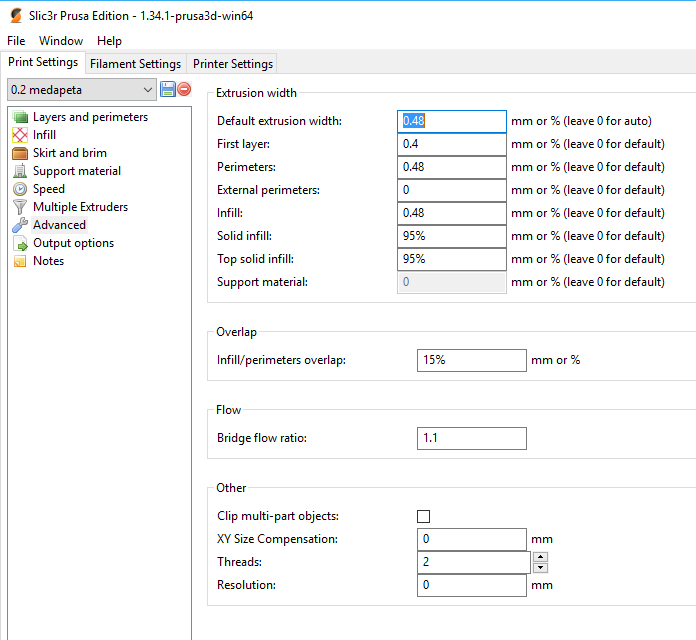
Task: Open the Window menu
Action: [x=61, y=41]
